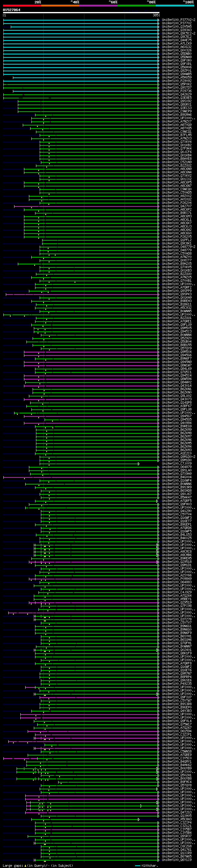Screen dimensions: 197x868
Task: Click the UniRef100_Q5DNA9 label
Action: point(177,57)
